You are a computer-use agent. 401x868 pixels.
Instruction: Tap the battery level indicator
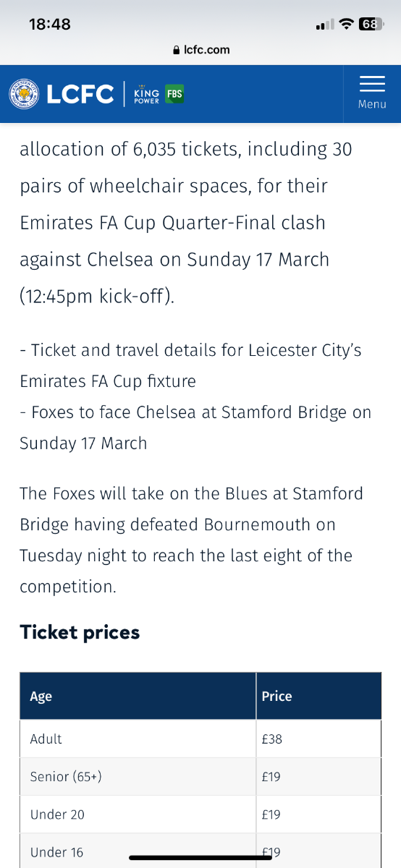[371, 24]
